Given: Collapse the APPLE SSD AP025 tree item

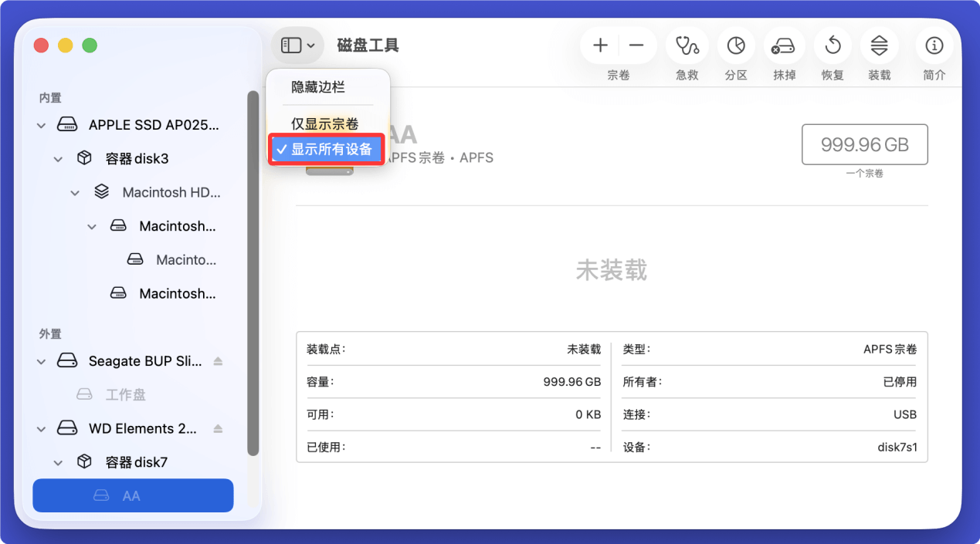Looking at the screenshot, I should coord(39,124).
